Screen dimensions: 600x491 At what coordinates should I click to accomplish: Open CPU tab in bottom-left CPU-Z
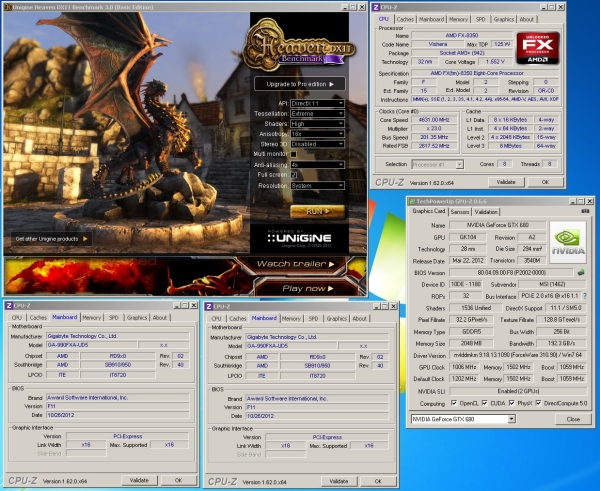[x=17, y=318]
